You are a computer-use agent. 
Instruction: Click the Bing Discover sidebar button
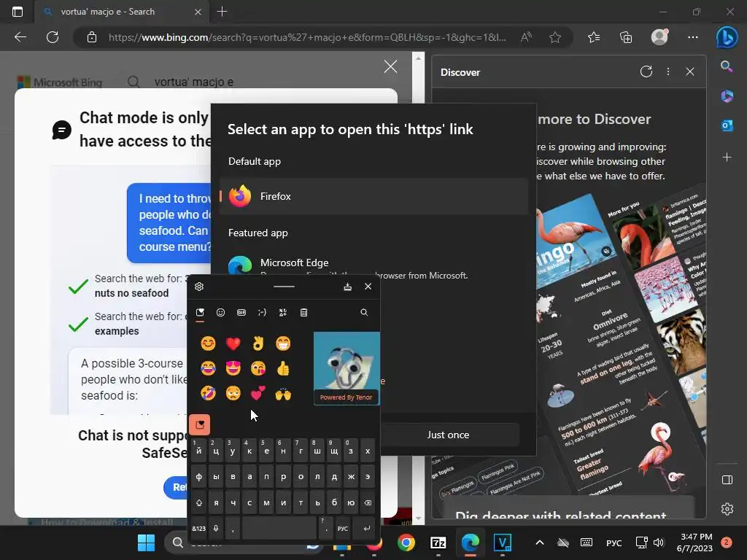pos(727,38)
